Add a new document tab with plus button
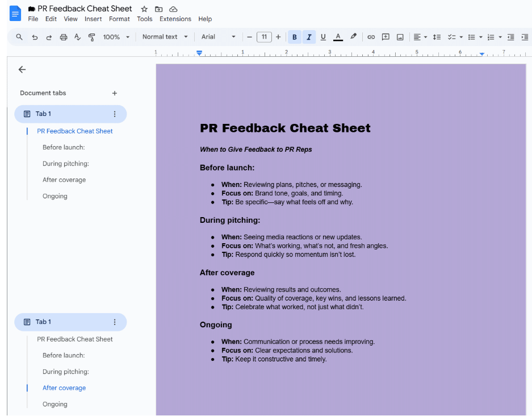532x420 pixels. [115, 93]
